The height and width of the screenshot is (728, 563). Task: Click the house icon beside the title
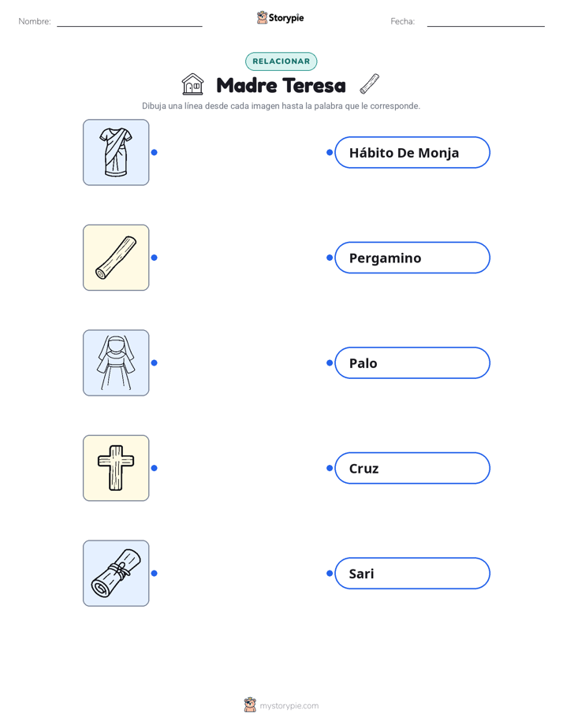192,84
